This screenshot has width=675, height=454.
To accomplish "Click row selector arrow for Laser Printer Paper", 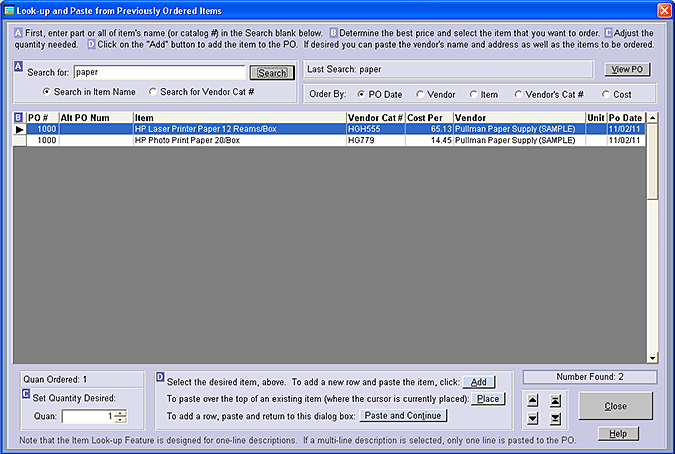I will point(20,129).
